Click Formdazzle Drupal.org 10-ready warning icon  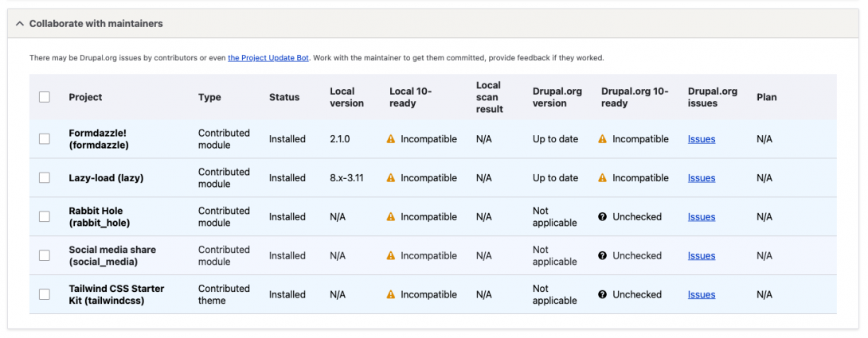tap(603, 139)
